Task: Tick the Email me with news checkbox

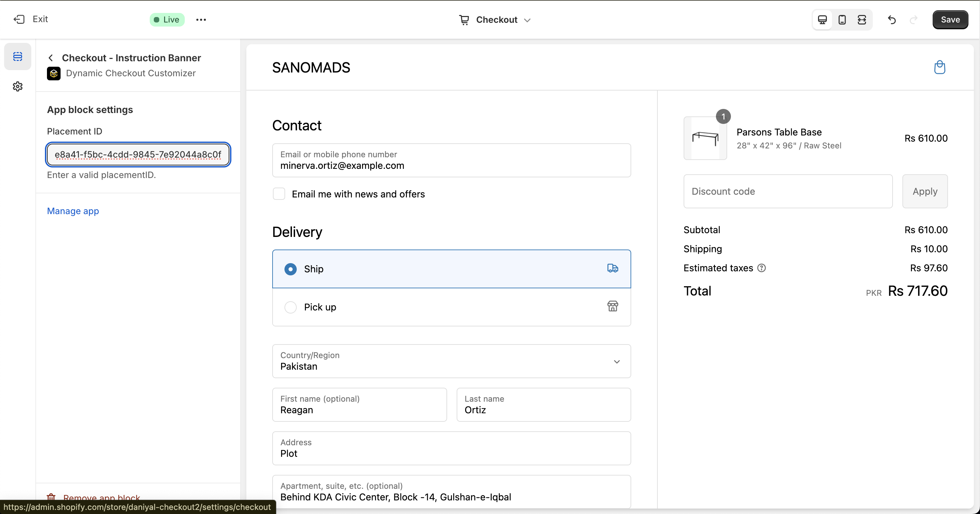Action: click(x=279, y=194)
